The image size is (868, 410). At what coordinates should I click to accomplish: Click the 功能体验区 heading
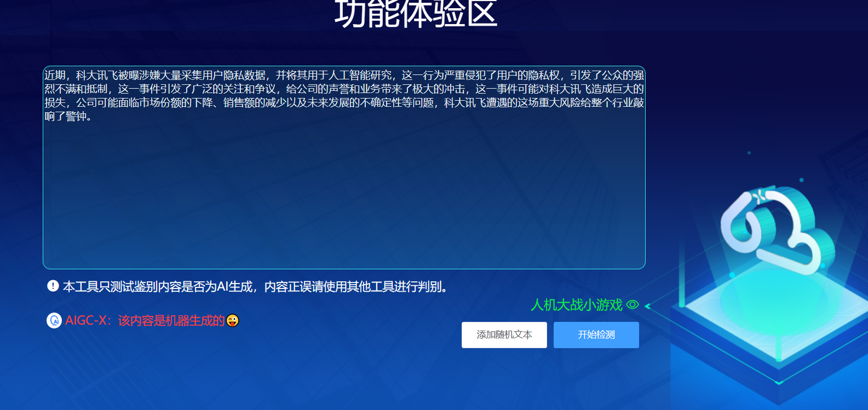tap(416, 14)
